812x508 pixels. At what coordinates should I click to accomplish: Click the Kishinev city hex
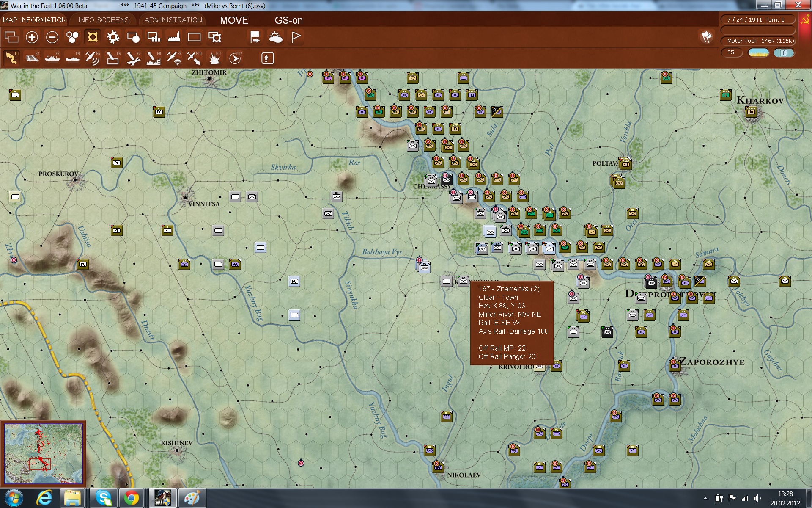pyautogui.click(x=177, y=450)
